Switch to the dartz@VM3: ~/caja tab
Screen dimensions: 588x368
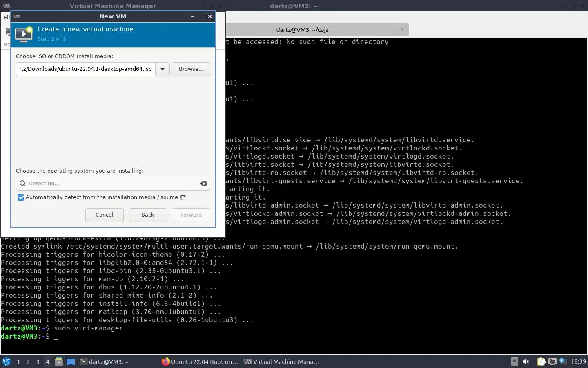pos(302,29)
